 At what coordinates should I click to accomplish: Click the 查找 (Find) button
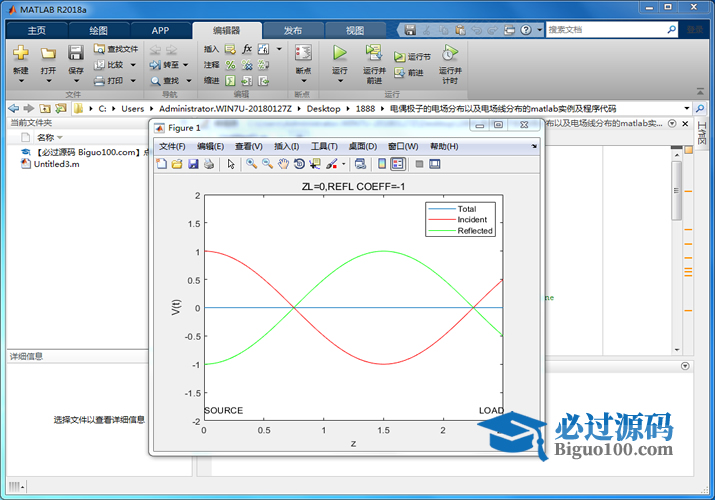point(171,81)
